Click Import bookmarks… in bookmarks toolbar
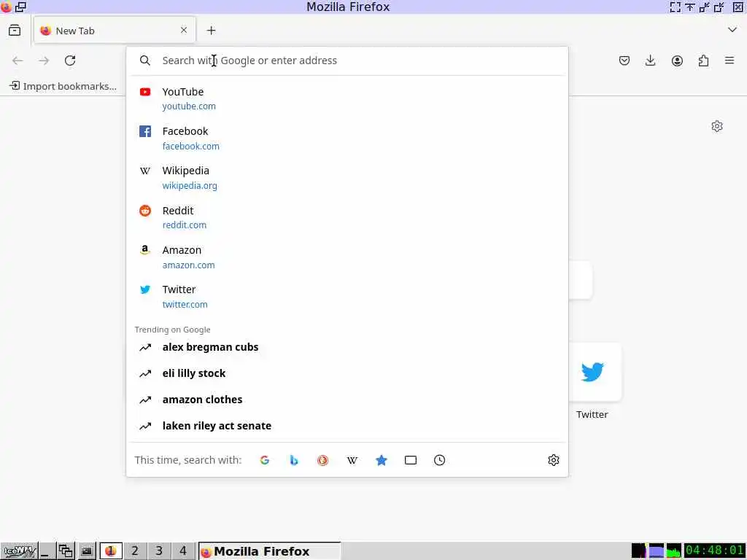Viewport: 747px width, 560px height. click(x=63, y=86)
